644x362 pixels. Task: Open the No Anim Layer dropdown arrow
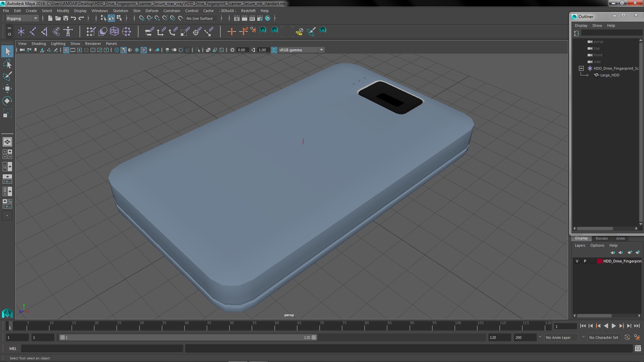(x=540, y=337)
